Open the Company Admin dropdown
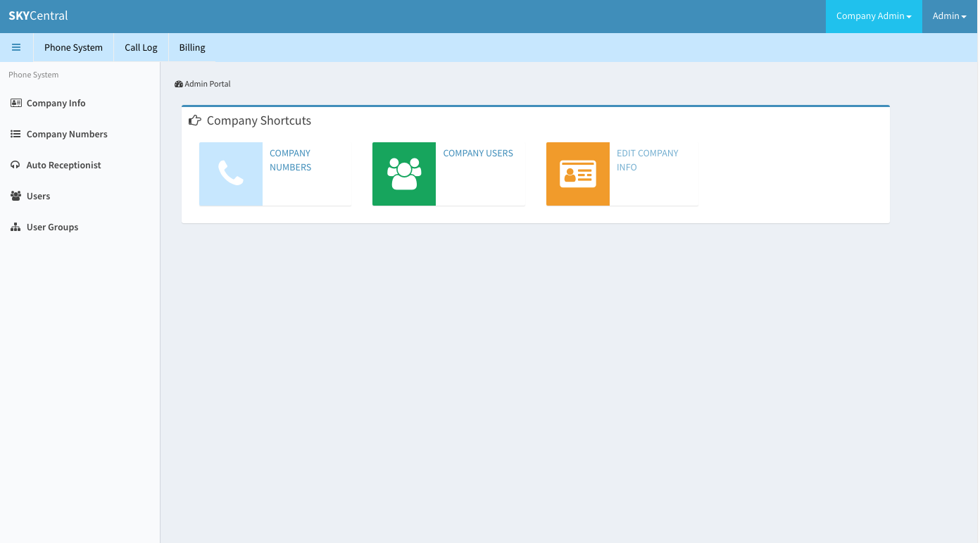The height and width of the screenshot is (543, 980). coord(874,16)
